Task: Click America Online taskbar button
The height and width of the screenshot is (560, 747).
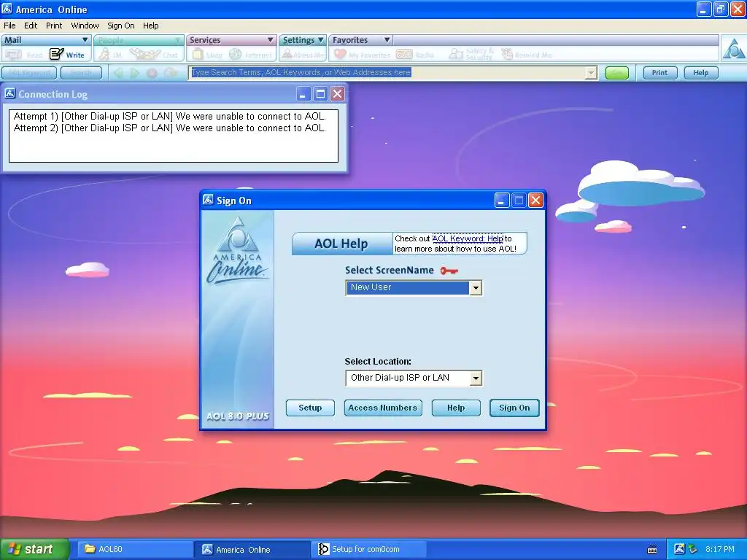Action: click(251, 549)
